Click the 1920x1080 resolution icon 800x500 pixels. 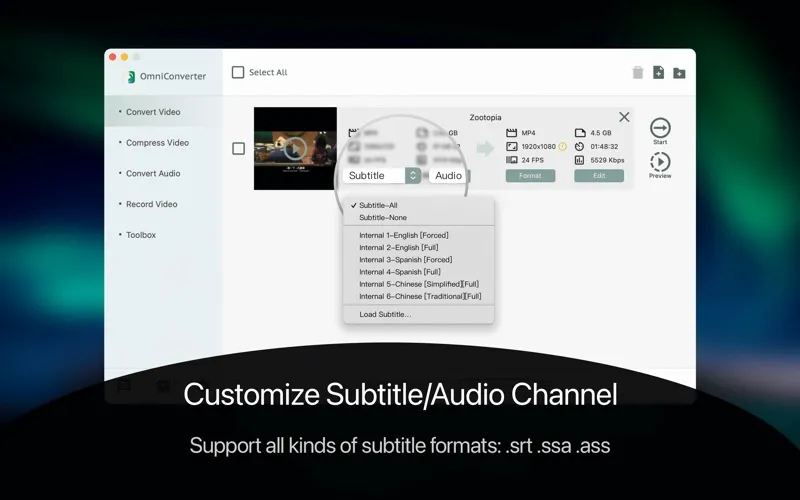pyautogui.click(x=511, y=146)
